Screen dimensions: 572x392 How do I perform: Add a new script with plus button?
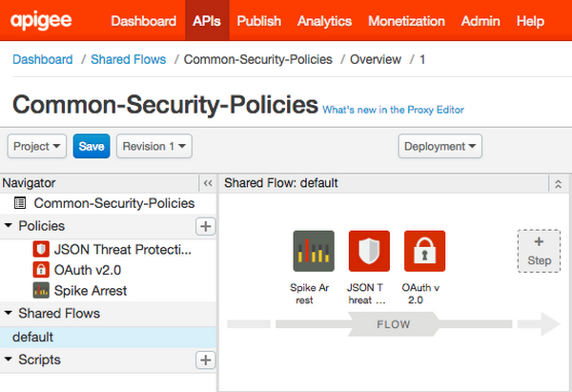205,360
